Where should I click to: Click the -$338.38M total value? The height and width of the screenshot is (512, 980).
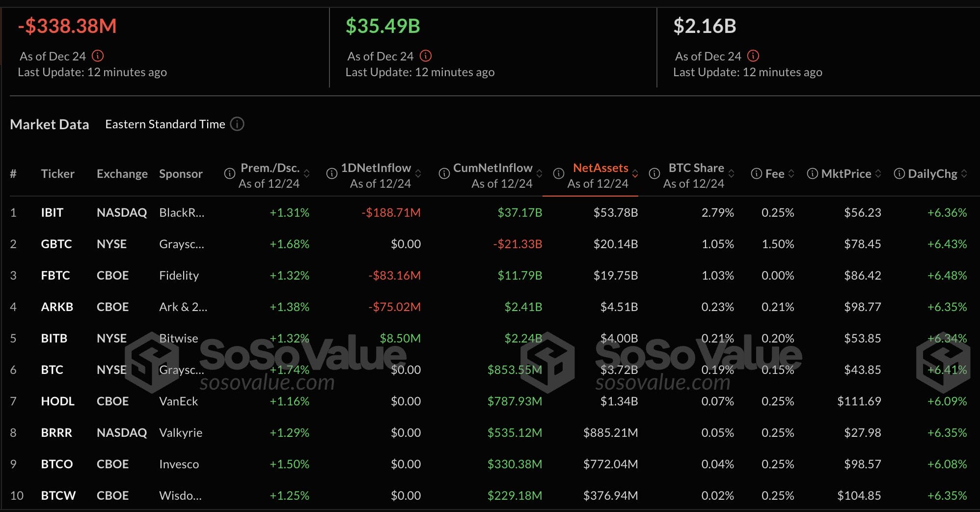(x=67, y=26)
